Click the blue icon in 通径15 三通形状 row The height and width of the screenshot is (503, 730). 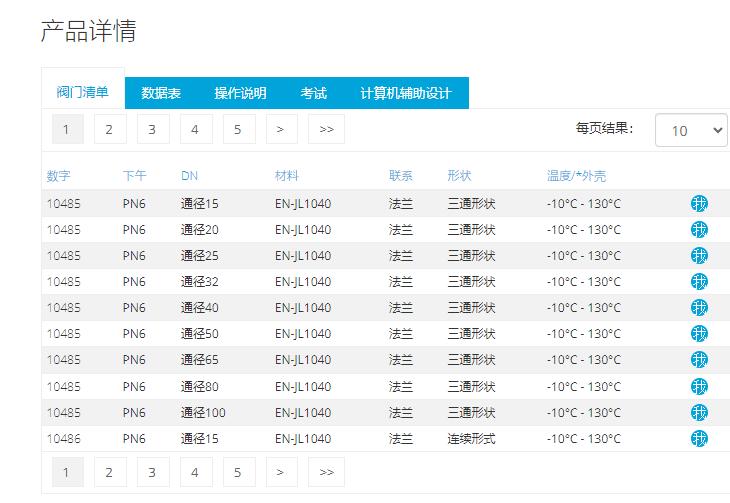coord(699,204)
